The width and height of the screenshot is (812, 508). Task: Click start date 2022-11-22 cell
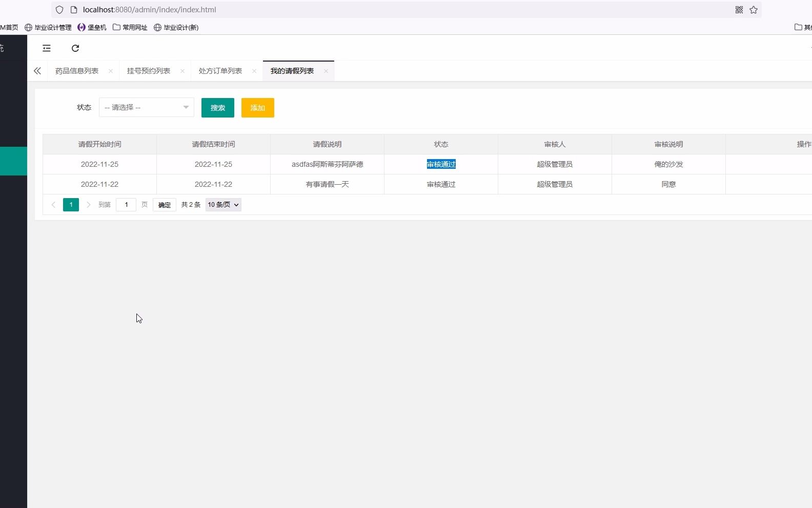100,184
